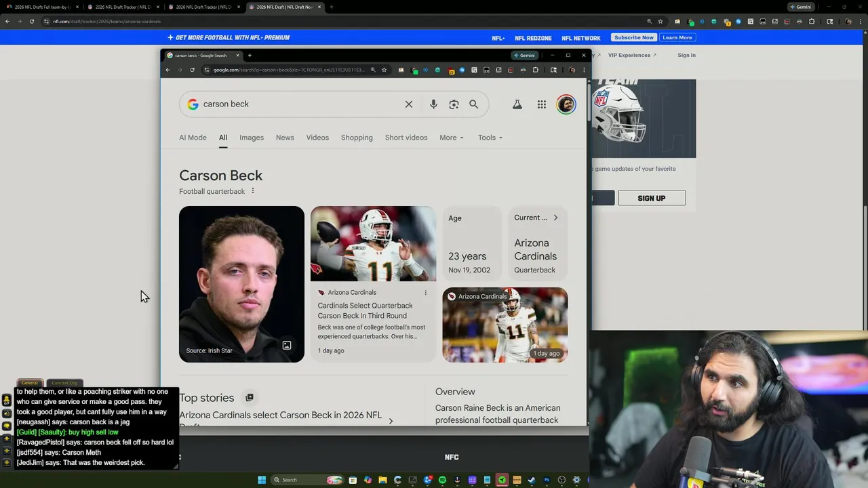This screenshot has height=488, width=868.
Task: Open the three-dot menu on the Cardinals article card
Action: (x=426, y=293)
